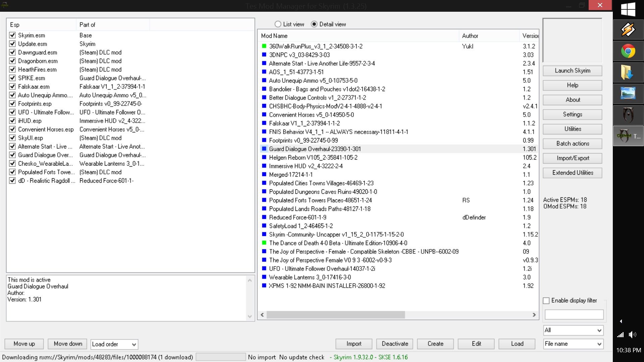This screenshot has width=644, height=362.
Task: Drag the horizontal scrollbar in mod list
Action: 335,315
